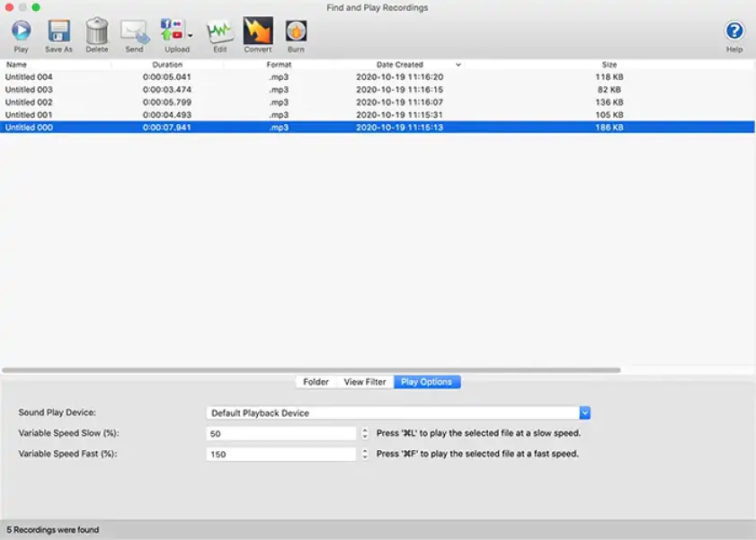This screenshot has width=756, height=540.
Task: Increase Variable Speed Slow with the stepper
Action: 364,429
